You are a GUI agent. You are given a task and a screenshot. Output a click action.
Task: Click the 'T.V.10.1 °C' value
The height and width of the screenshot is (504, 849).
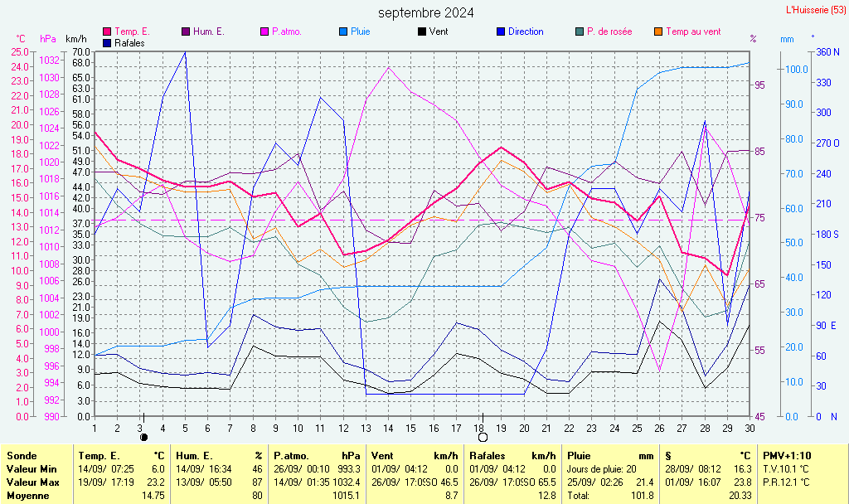(786, 469)
